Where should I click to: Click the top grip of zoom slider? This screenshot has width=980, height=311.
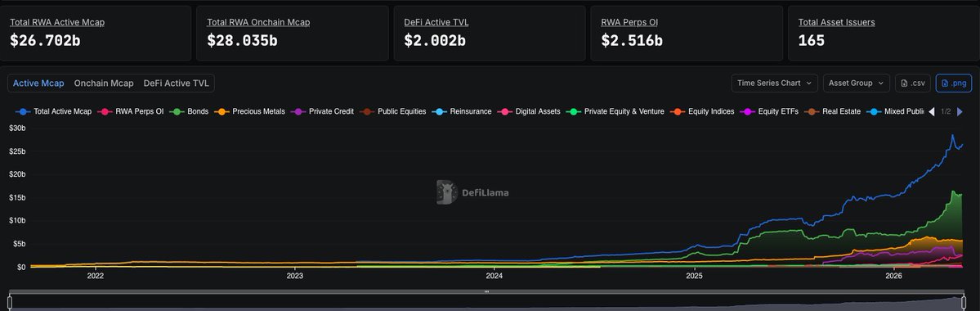[487, 291]
